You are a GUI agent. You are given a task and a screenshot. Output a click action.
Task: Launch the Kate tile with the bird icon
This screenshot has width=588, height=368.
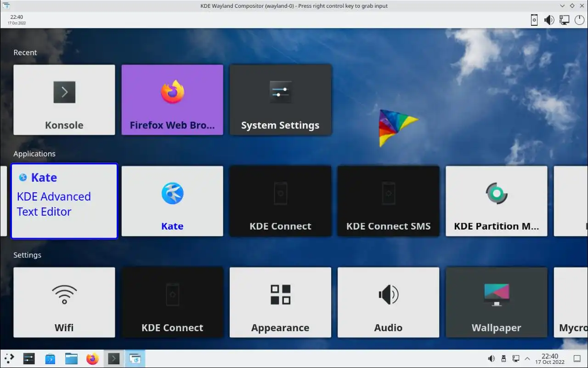[172, 201]
